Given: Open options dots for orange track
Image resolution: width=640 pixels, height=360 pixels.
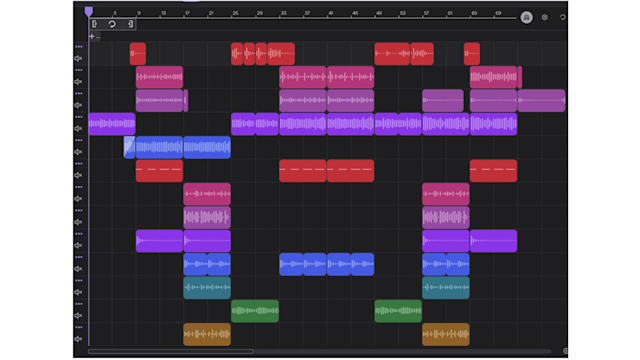Looking at the screenshot, I should click(x=79, y=327).
